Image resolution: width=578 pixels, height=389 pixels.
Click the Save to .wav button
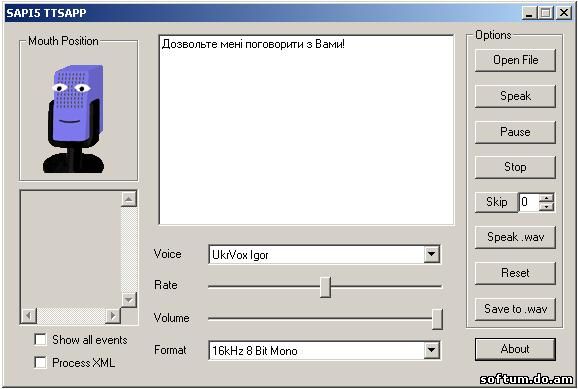515,309
